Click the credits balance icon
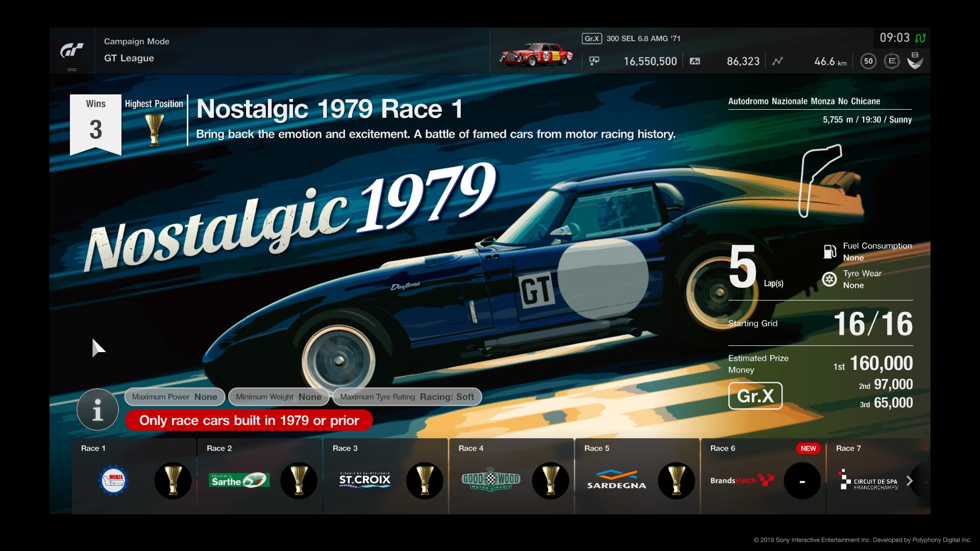Viewport: 980px width, 551px height. coord(594,61)
